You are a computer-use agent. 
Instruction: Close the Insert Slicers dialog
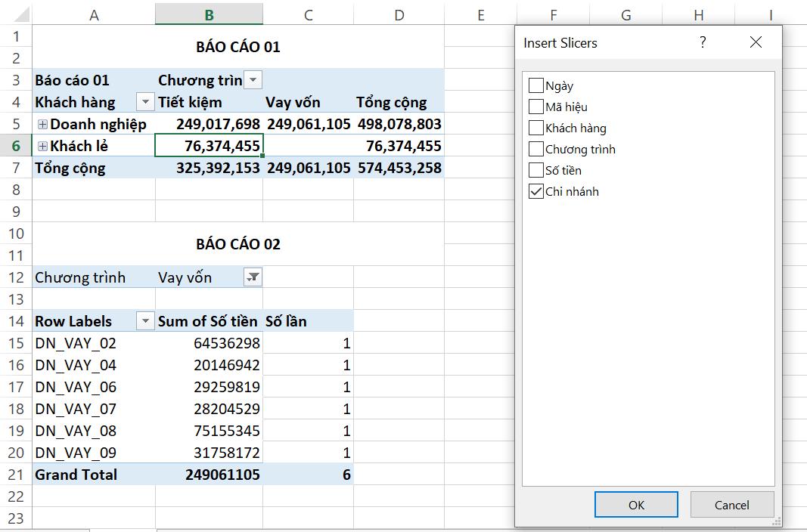tap(756, 42)
